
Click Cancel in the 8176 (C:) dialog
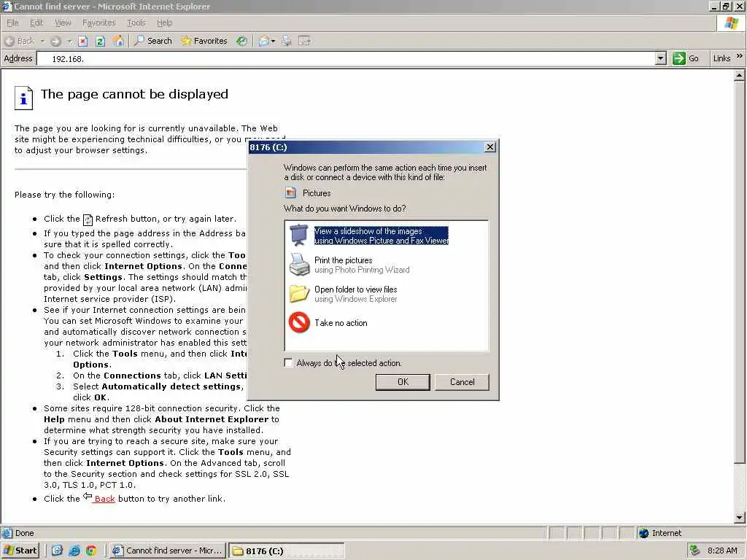coord(462,382)
